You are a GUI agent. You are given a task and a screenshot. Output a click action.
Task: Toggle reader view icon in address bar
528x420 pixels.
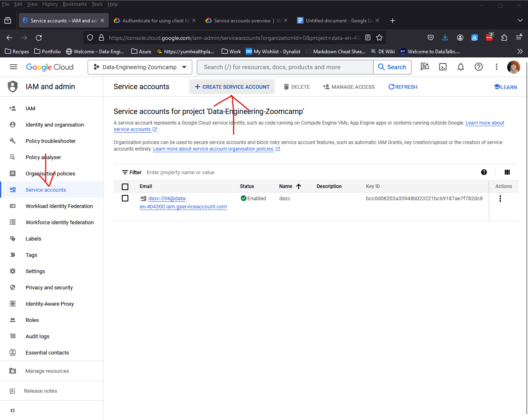[x=368, y=38]
